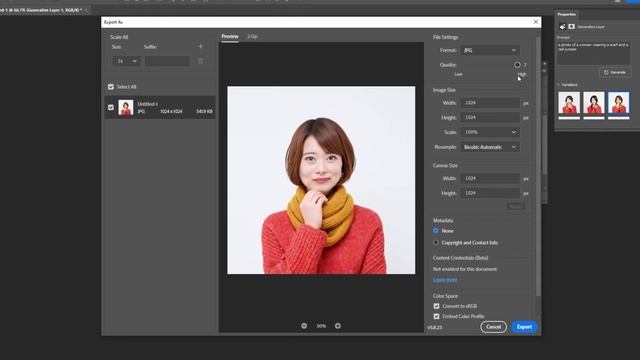Switch to the 2-Up tab

252,36
